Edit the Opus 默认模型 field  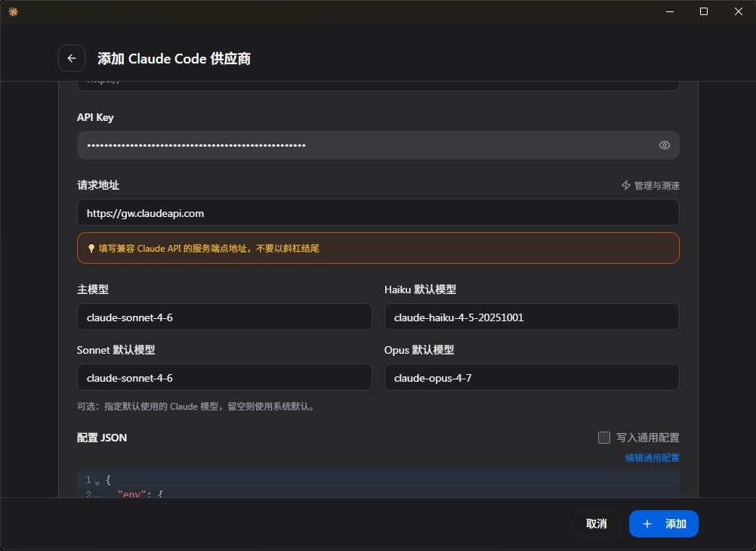click(x=532, y=377)
